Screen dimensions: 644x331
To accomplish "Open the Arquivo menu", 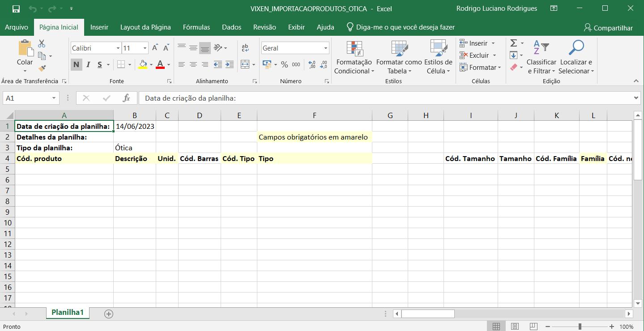I will click(x=17, y=27).
